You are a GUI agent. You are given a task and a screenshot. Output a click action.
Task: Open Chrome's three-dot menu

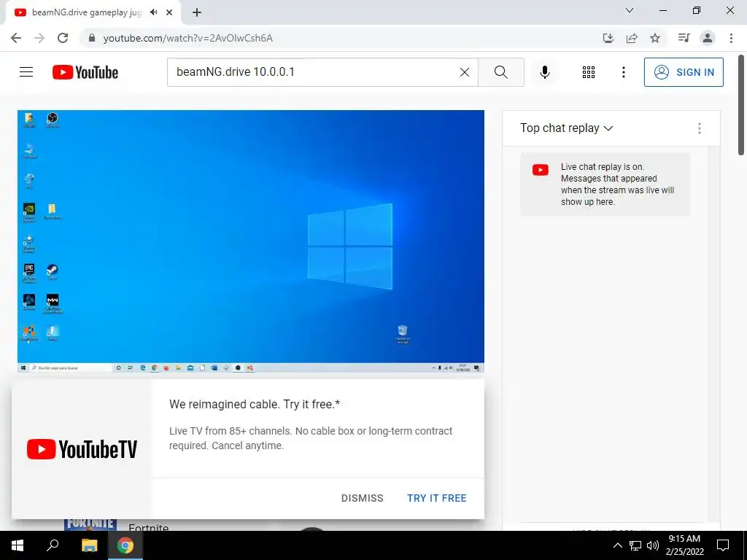pos(731,38)
